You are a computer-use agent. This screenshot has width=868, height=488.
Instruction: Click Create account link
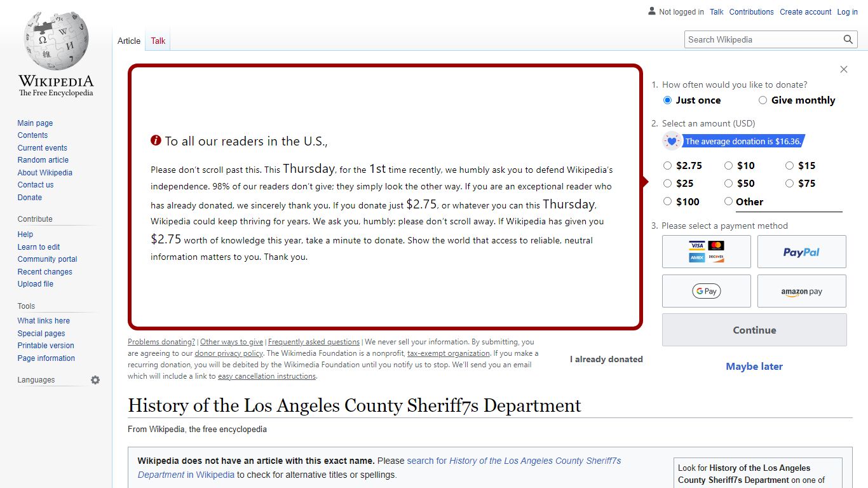click(x=806, y=12)
